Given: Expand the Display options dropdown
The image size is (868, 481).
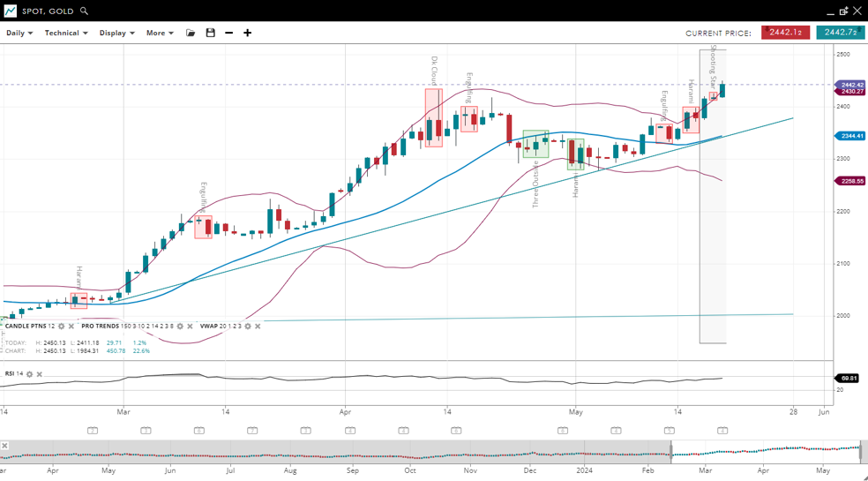Looking at the screenshot, I should click(x=116, y=33).
